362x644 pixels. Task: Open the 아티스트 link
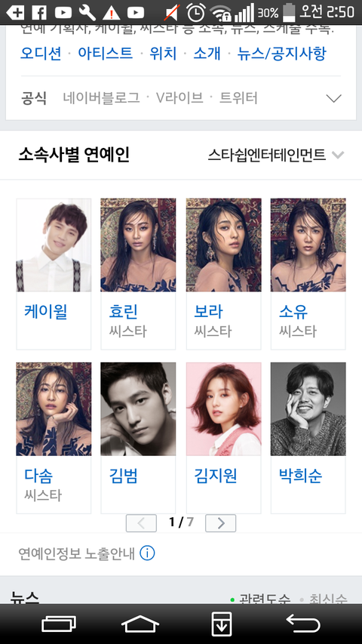click(106, 53)
